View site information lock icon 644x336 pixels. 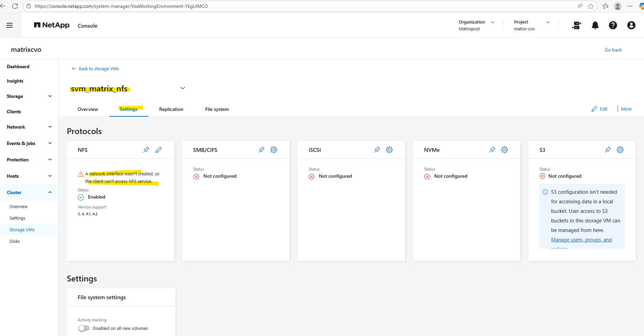(29, 6)
